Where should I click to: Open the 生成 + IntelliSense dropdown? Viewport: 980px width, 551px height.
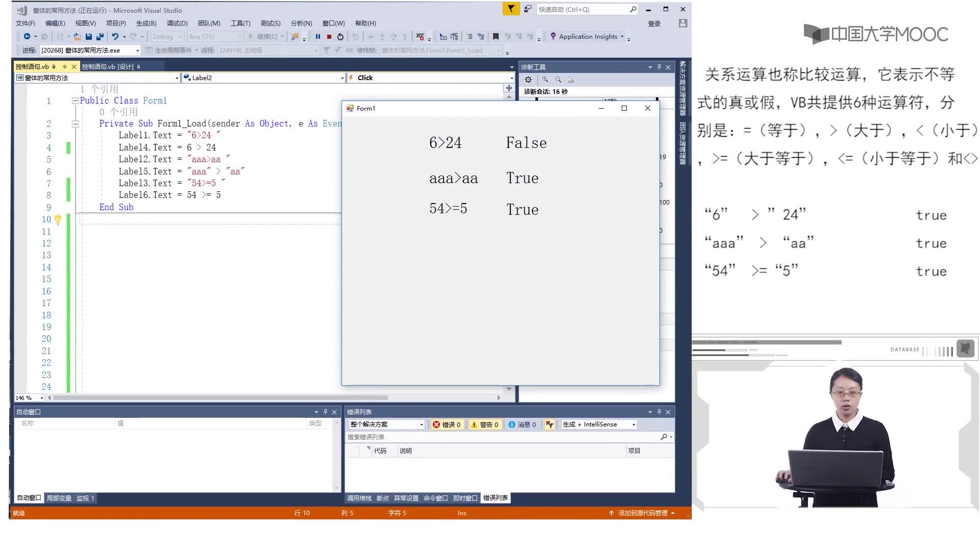(x=599, y=424)
